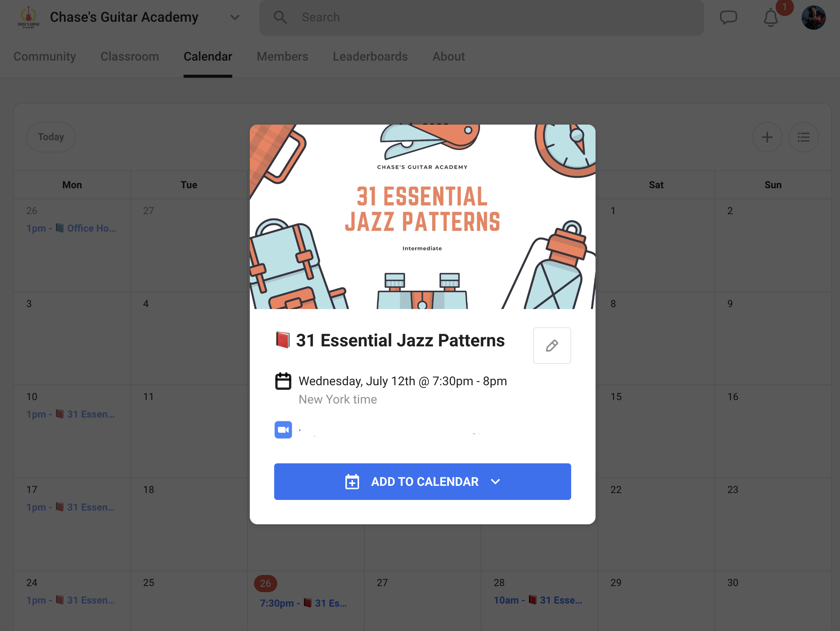Open the Members tab
The width and height of the screenshot is (840, 631).
tap(283, 56)
